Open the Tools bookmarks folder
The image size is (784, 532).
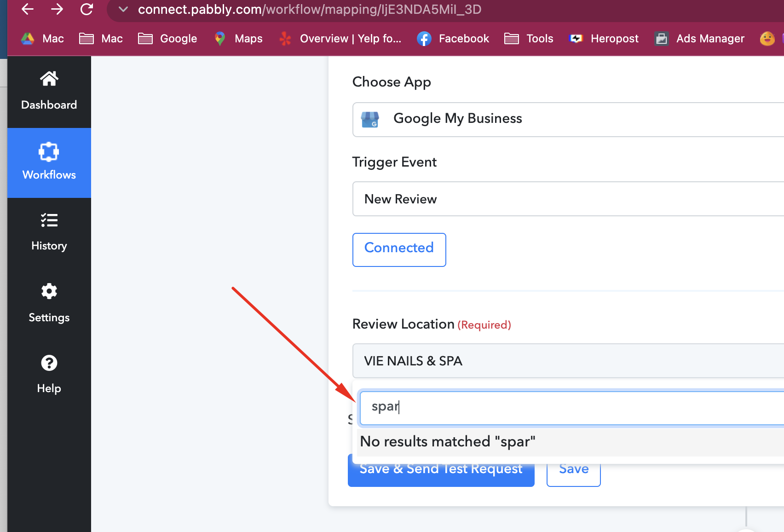529,39
